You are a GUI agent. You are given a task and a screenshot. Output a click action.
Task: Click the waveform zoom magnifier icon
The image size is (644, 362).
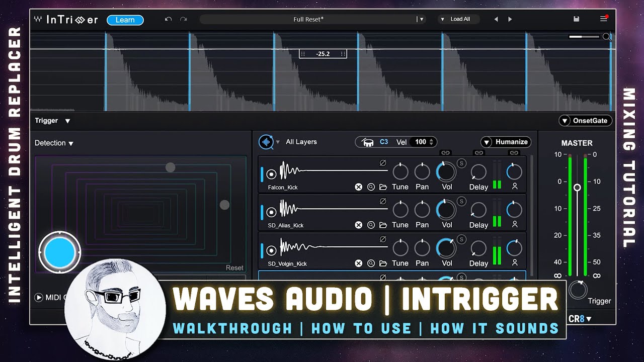[x=607, y=37]
